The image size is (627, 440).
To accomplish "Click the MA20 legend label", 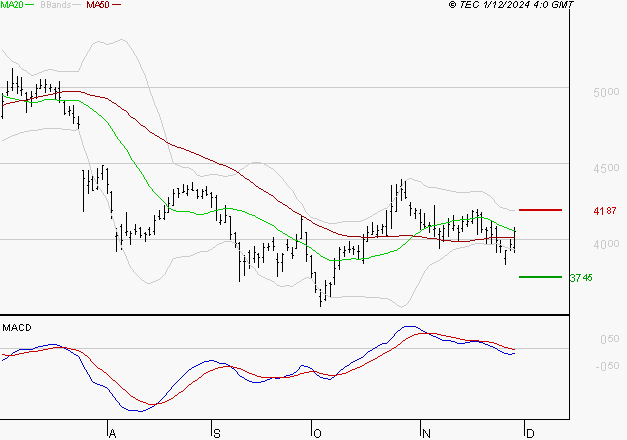I will [12, 5].
